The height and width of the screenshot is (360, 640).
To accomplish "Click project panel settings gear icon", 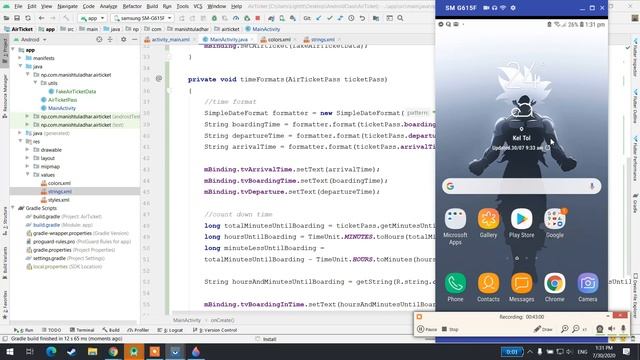I will (x=123, y=40).
